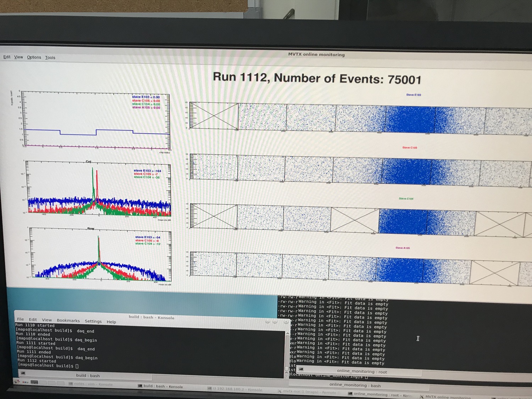Click the dense blue chip in Stave C105 hitmap
Screen dimensions: 532x399
(x=407, y=171)
